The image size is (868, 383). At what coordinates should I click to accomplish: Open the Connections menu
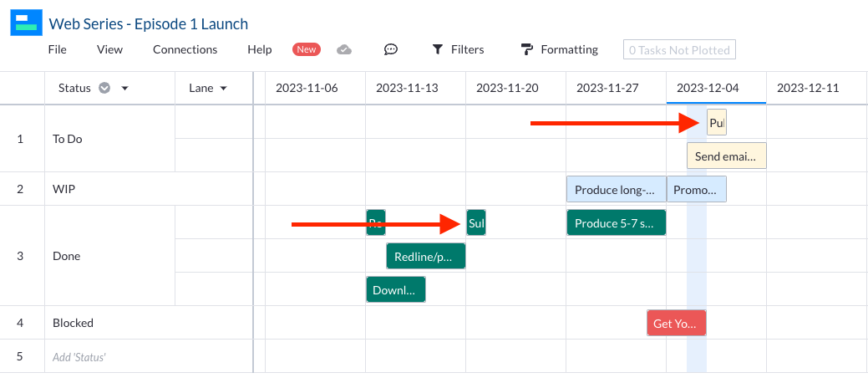coord(185,50)
